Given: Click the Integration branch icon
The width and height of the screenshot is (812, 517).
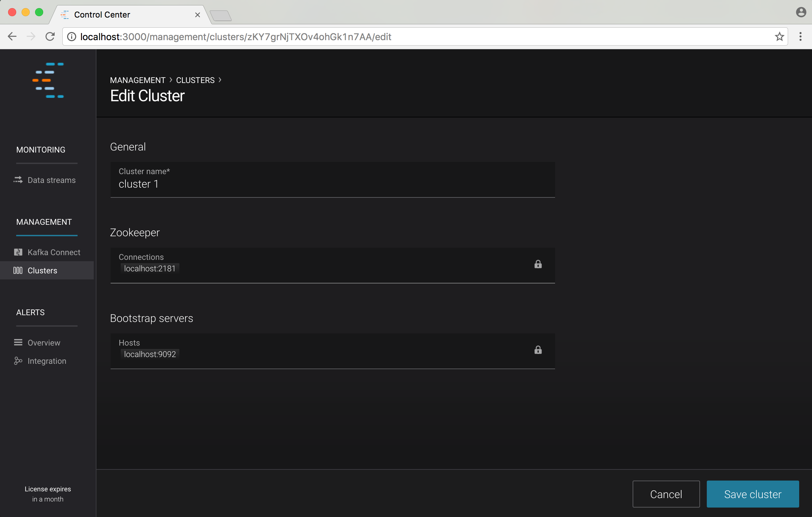Looking at the screenshot, I should [x=18, y=361].
